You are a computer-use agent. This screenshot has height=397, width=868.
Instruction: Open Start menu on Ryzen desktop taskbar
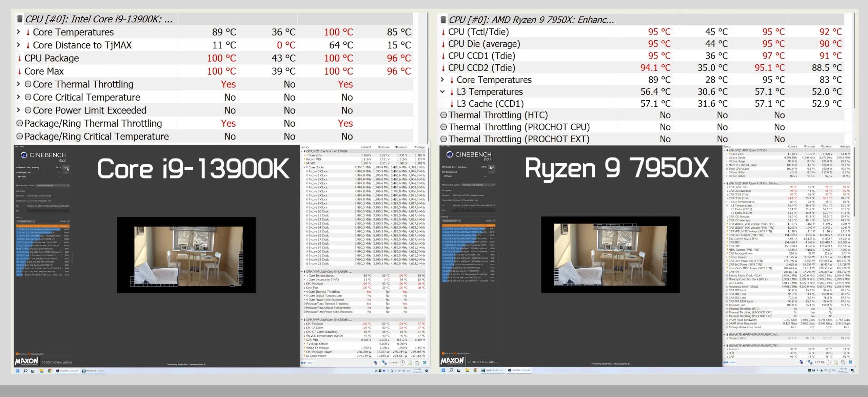point(443,370)
